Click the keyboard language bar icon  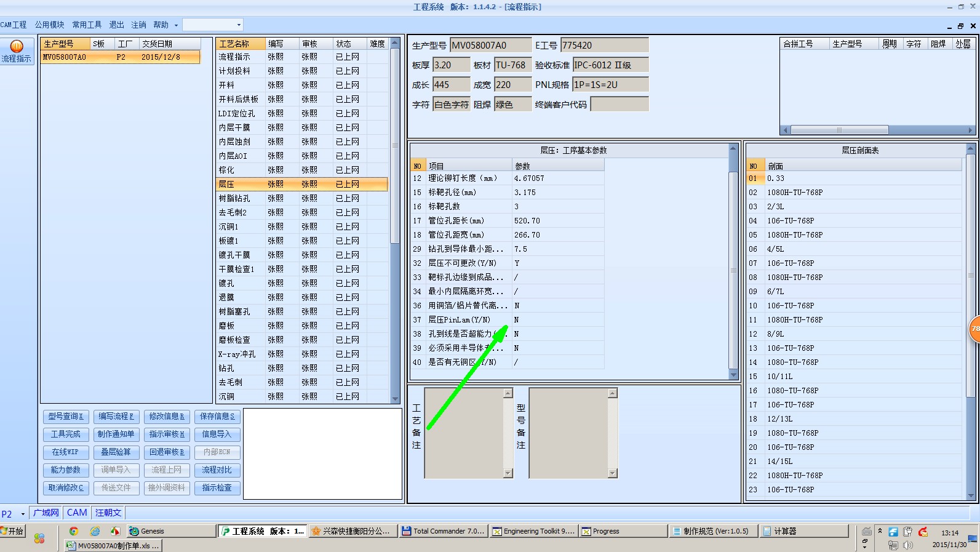[x=866, y=532]
